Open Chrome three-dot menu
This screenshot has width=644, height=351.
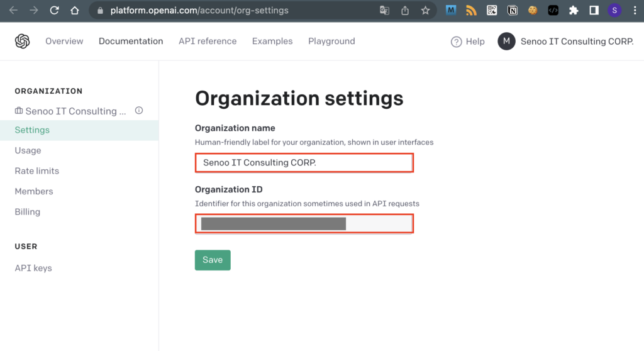pyautogui.click(x=635, y=10)
